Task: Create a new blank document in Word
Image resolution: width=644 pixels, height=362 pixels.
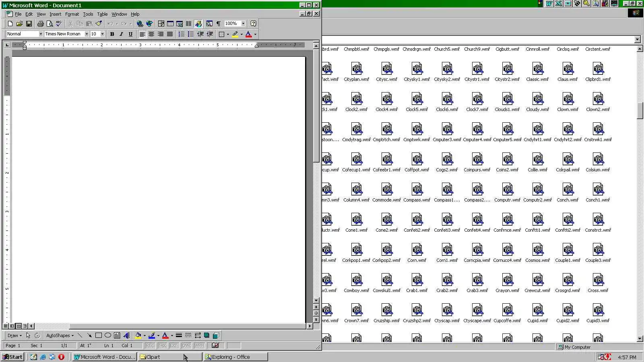Action: point(10,24)
